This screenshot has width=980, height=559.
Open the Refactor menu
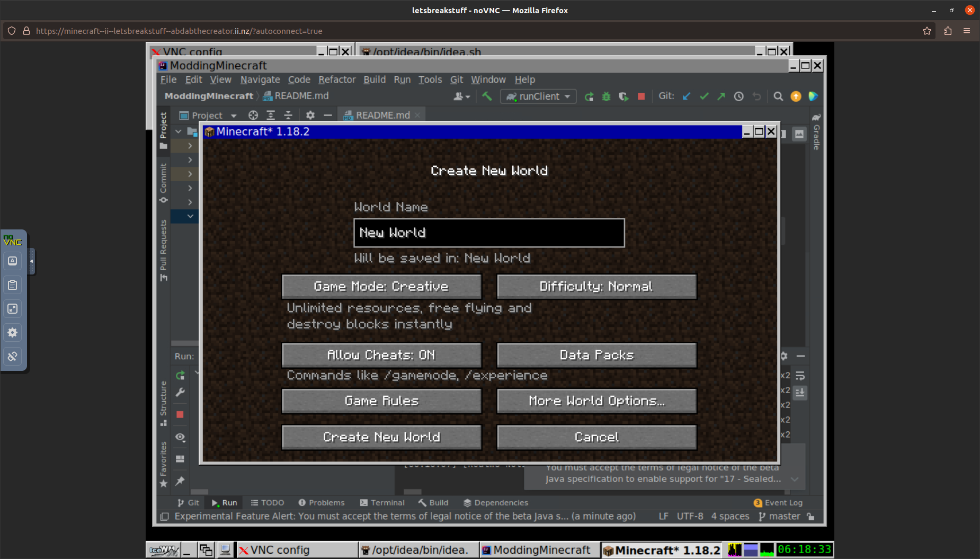(x=337, y=79)
